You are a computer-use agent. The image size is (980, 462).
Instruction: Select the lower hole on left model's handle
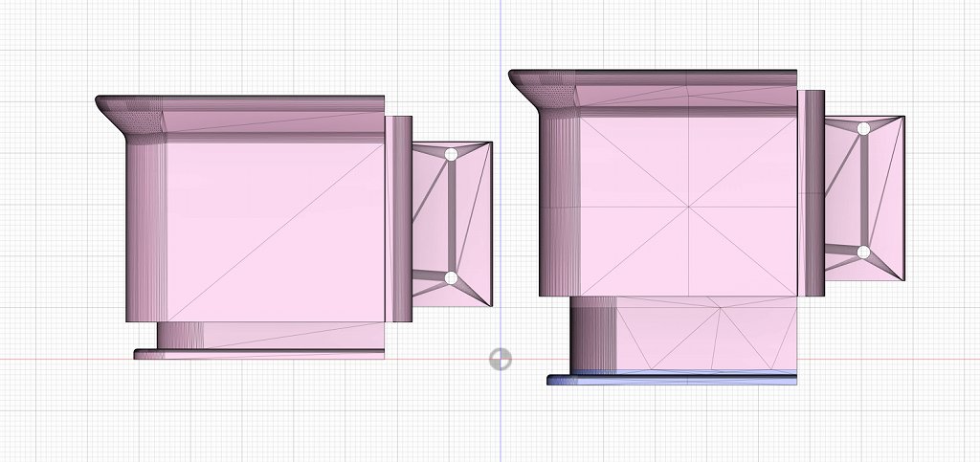pos(452,277)
